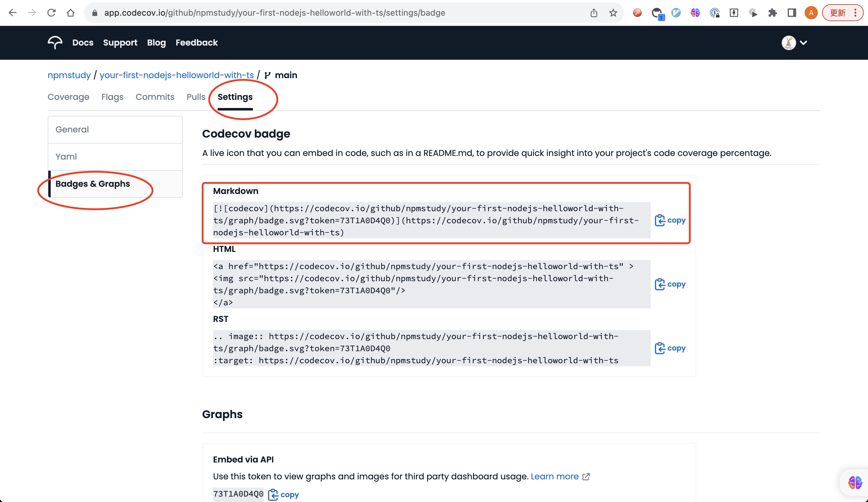
Task: Copy the Embed via API token
Action: [283, 495]
